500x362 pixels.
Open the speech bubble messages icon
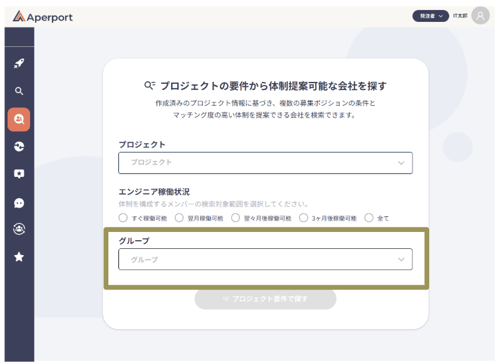(19, 203)
